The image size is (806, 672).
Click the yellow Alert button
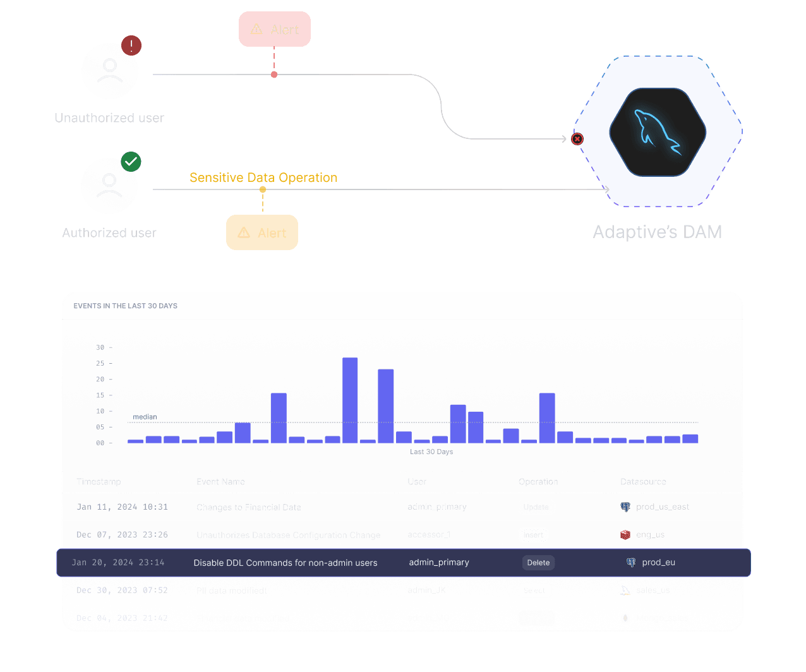[262, 232]
